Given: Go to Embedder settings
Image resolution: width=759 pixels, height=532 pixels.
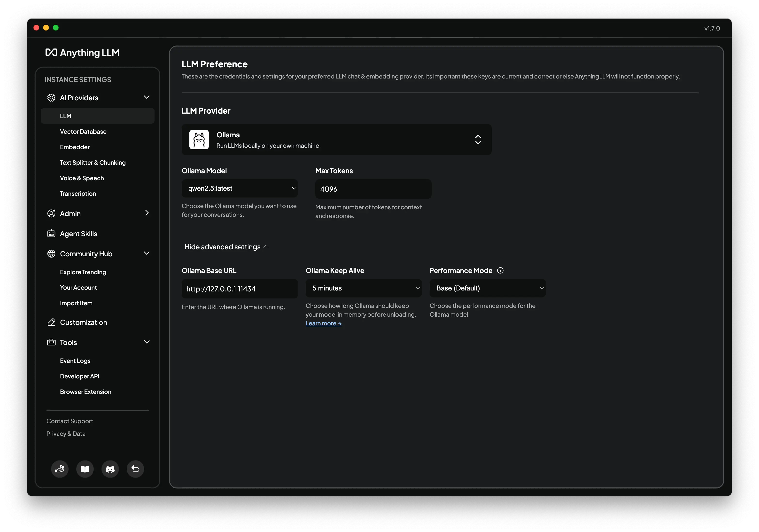Looking at the screenshot, I should (x=75, y=147).
